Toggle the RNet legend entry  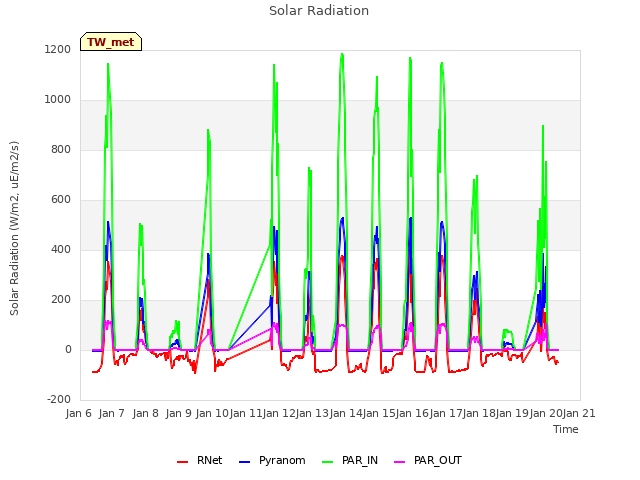200,460
